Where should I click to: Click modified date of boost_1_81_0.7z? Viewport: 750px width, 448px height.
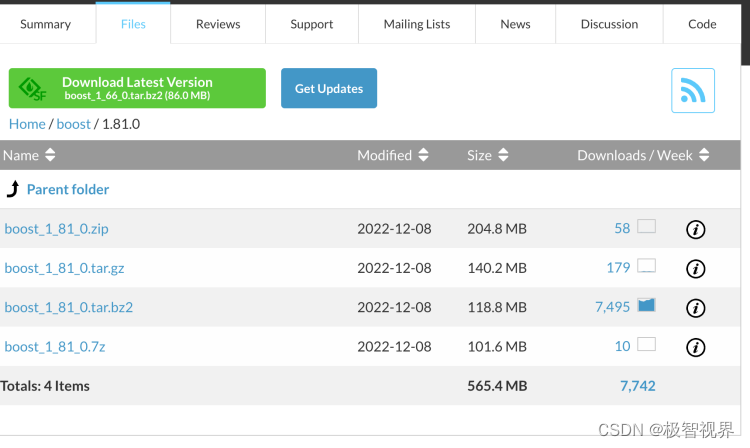tap(394, 346)
